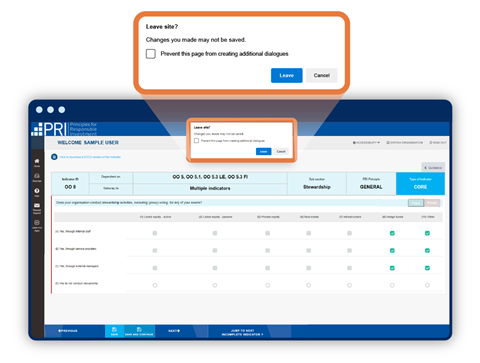Click Cancel in the small in-page dialog
This screenshot has height=363, width=480.
[x=281, y=151]
